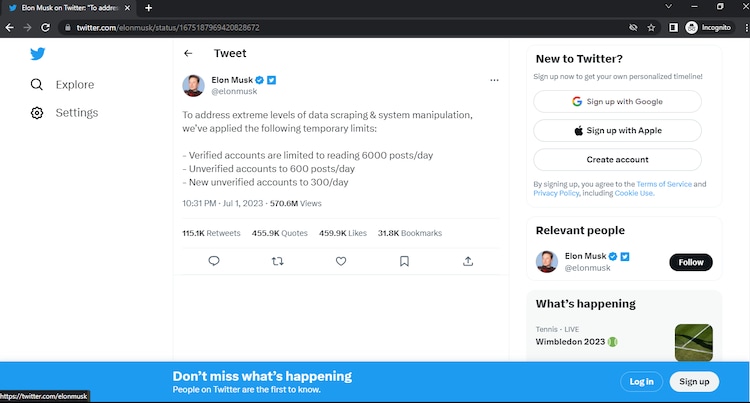Image resolution: width=750 pixels, height=403 pixels.
Task: Bookmark the tweet with the bookmark icon
Action: [x=404, y=261]
